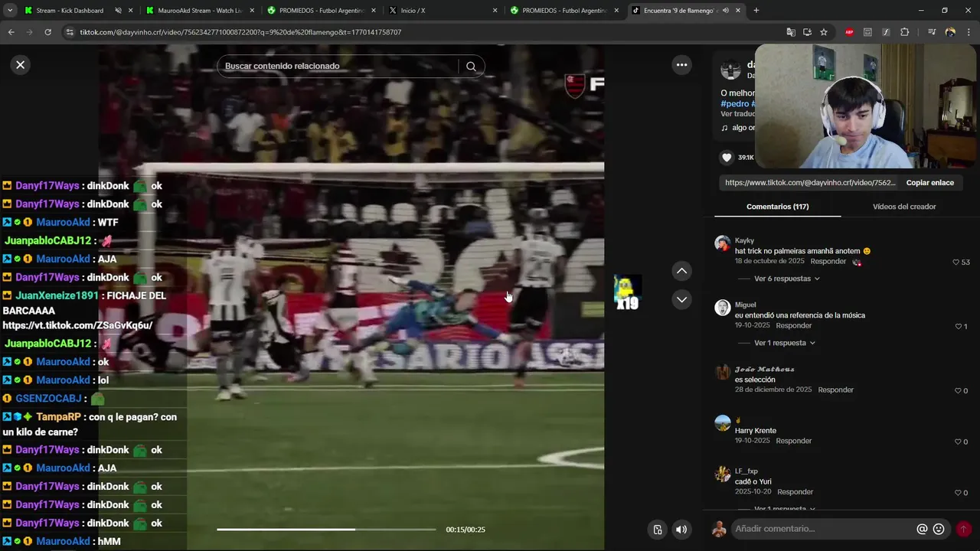Mute the TikTok video volume
Image resolution: width=980 pixels, height=551 pixels.
[681, 530]
